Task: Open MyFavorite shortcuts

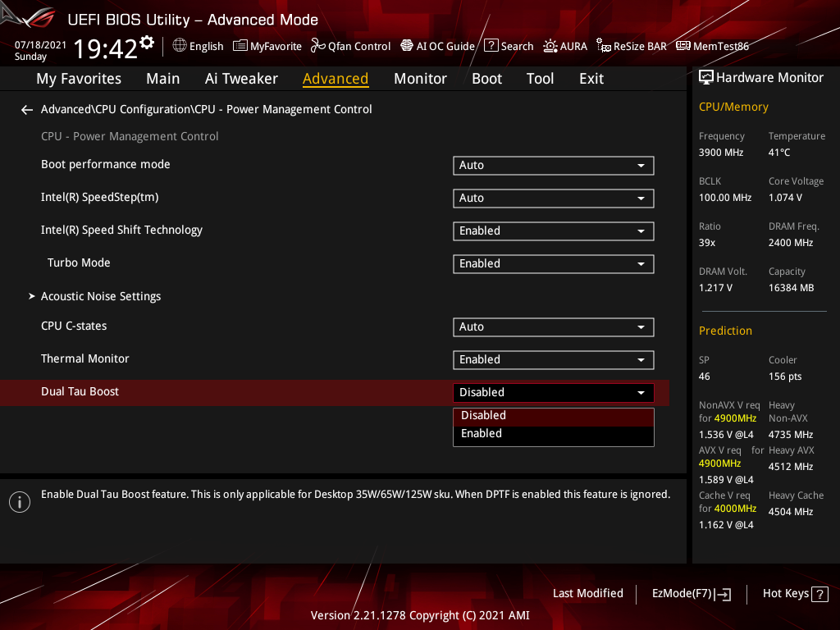Action: tap(267, 46)
